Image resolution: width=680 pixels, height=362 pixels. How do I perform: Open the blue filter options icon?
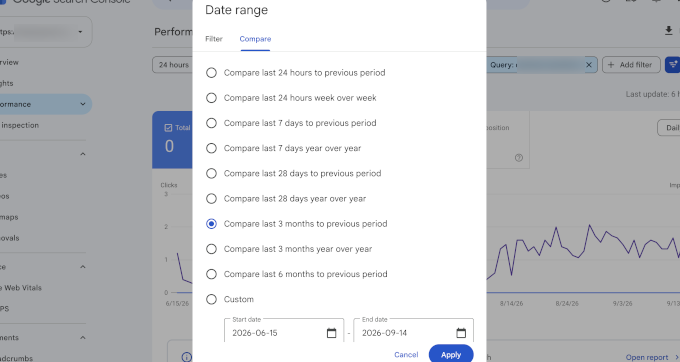[x=673, y=65]
